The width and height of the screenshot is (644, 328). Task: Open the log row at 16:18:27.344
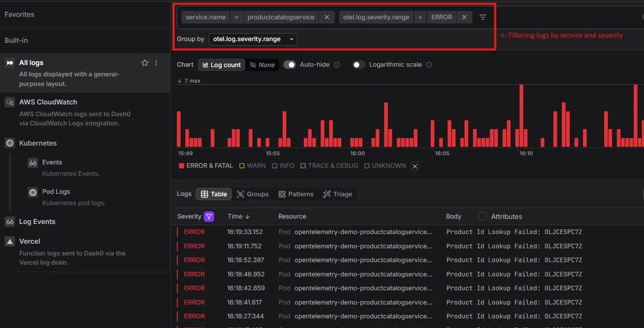pos(408,316)
